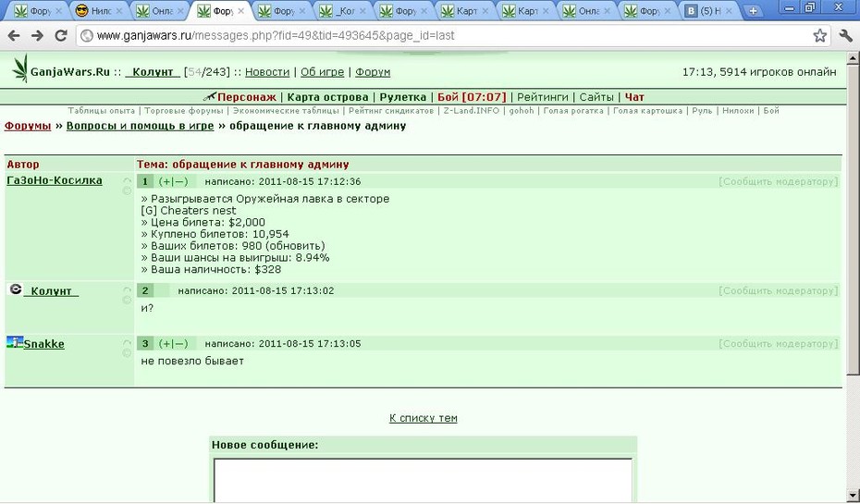Image resolution: width=860 pixels, height=504 pixels.
Task: Go to Вопросы и помощь в игре breadcrumb
Action: pos(140,126)
